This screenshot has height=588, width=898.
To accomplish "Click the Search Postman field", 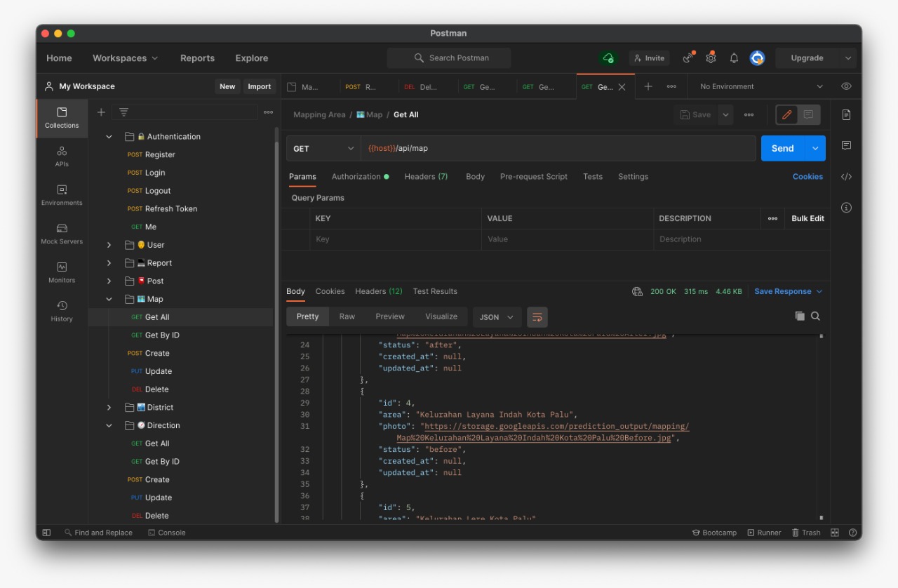I will pyautogui.click(x=449, y=58).
